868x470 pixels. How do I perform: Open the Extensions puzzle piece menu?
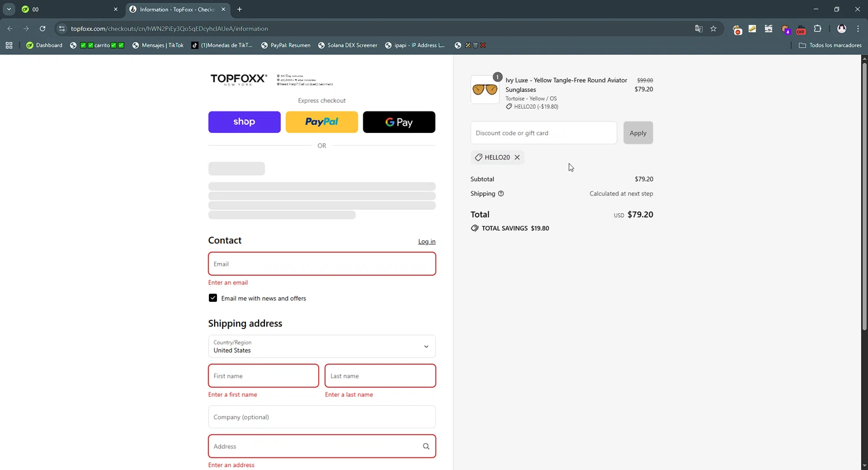(x=818, y=28)
